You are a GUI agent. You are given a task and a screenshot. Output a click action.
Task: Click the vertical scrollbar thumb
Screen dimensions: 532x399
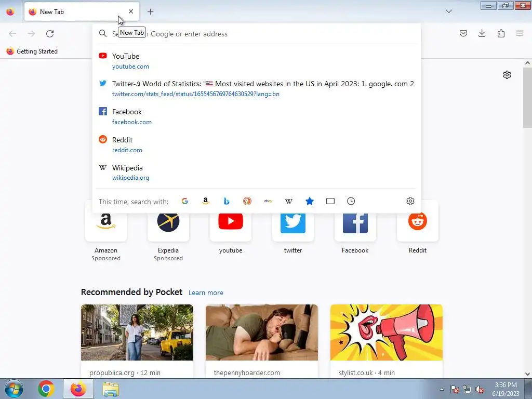[x=528, y=97]
